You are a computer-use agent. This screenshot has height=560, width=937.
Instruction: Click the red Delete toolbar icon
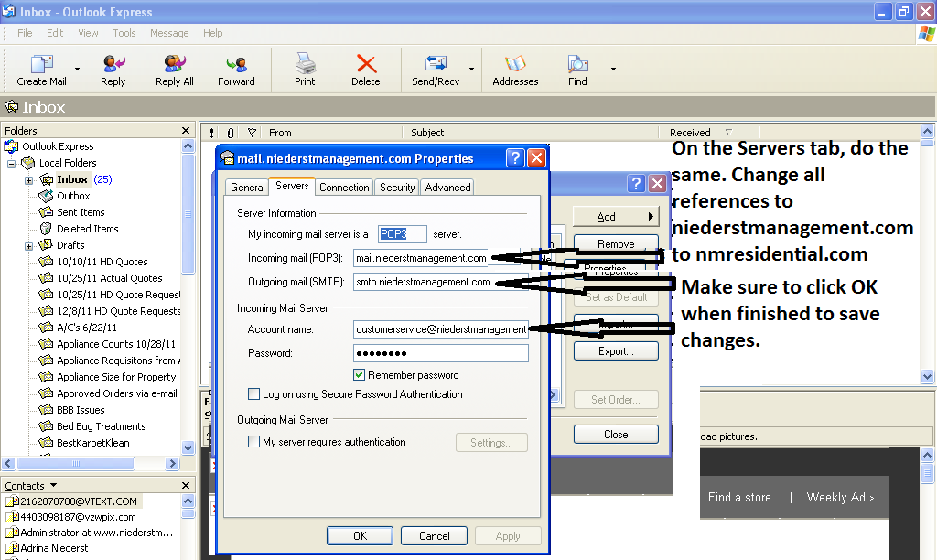click(x=366, y=64)
